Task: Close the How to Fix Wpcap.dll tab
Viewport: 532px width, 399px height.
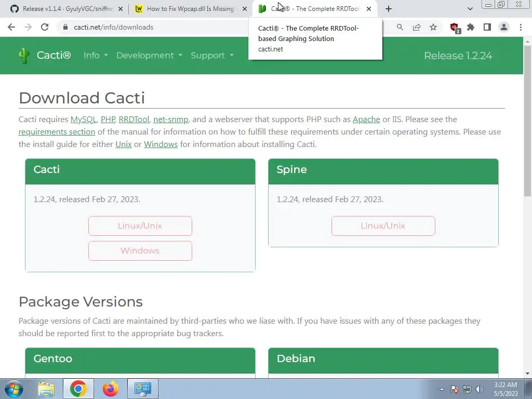Action: [245, 9]
